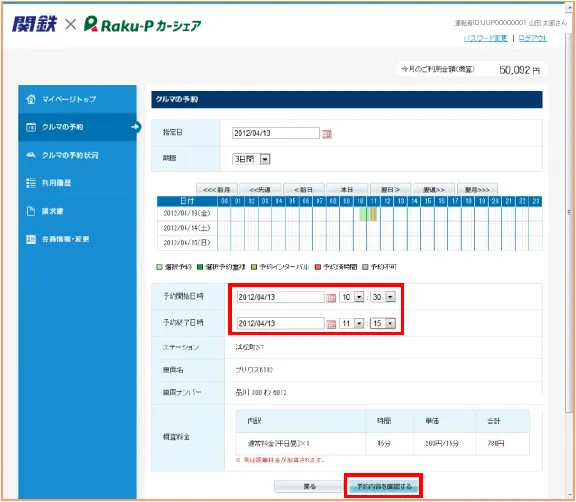
Task: Open 会員情報・変更 in the sidebar
Action: (78, 239)
